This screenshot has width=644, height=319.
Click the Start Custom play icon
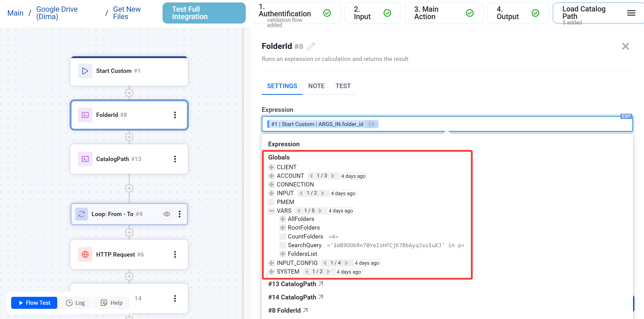pyautogui.click(x=85, y=71)
